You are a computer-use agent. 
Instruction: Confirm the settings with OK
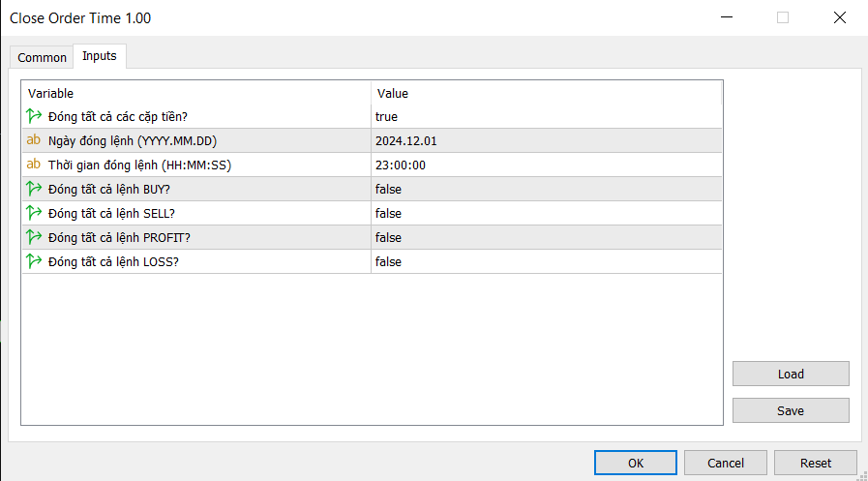tap(635, 463)
